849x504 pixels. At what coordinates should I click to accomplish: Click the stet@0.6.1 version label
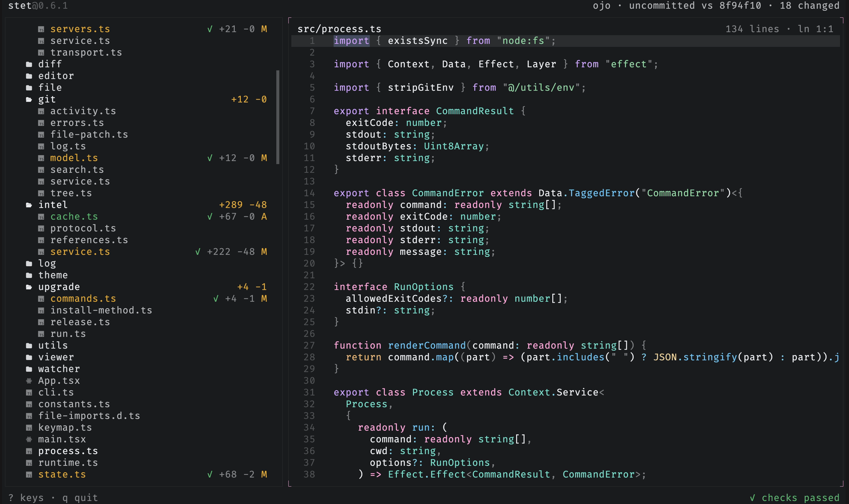(x=38, y=5)
